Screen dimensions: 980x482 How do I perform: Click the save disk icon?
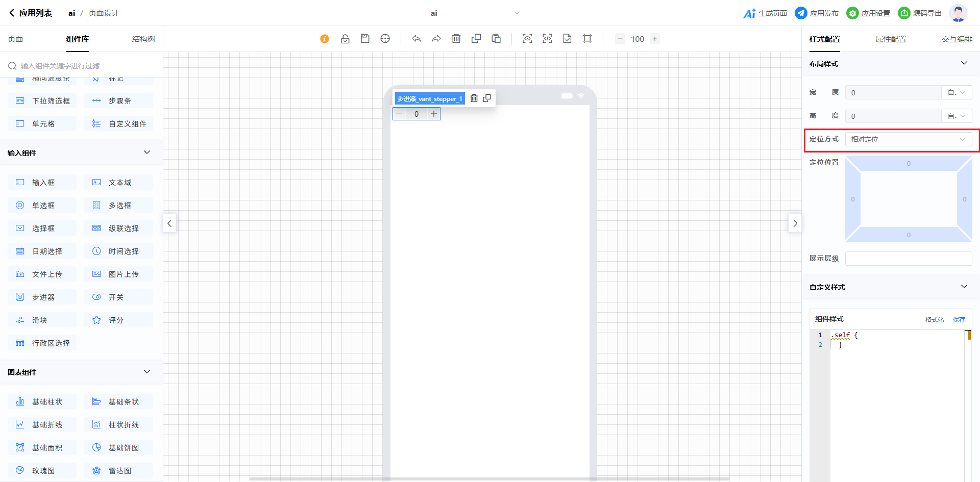pyautogui.click(x=365, y=39)
